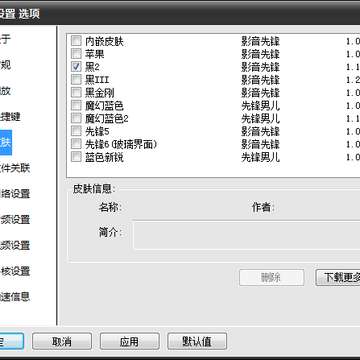Go to the 络设置 network settings page
The image size is (360, 360).
tap(15, 194)
